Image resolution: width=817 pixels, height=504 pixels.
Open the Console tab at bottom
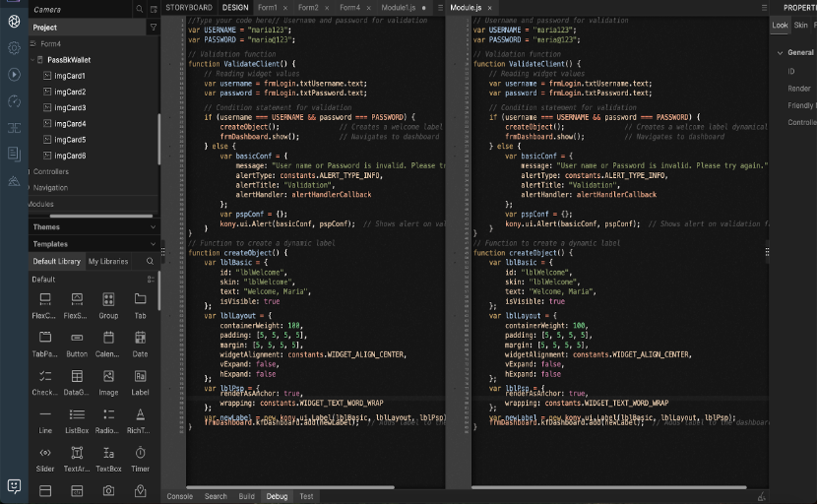click(179, 497)
